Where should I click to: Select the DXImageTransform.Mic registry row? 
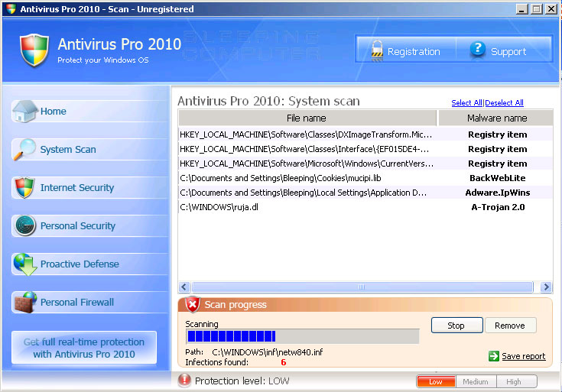click(x=365, y=134)
